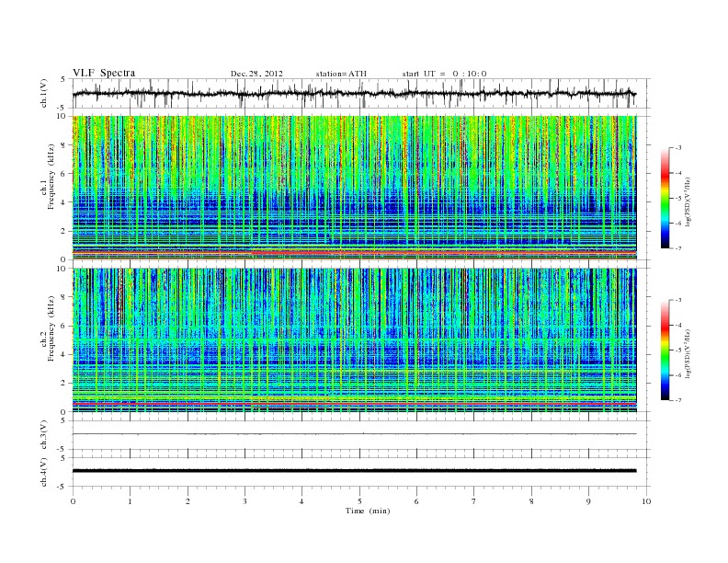Click the '-5' label on ch.1 colorbar
This screenshot has width=728, height=563.
(x=678, y=199)
